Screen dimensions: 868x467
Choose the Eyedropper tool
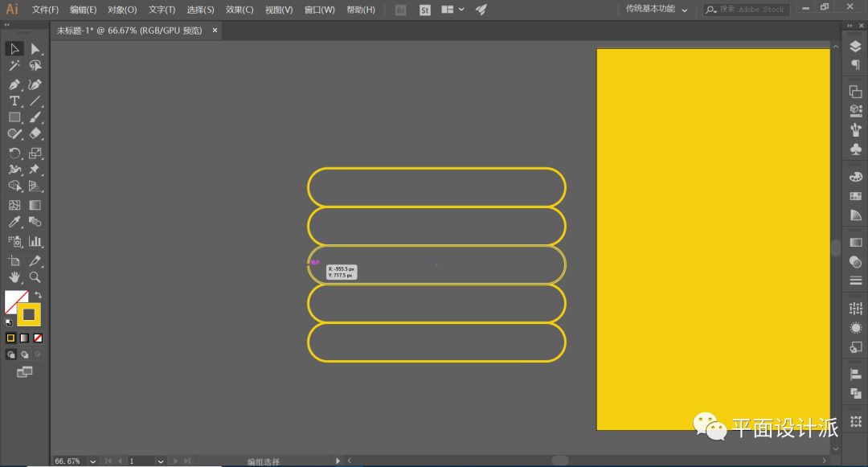(x=14, y=222)
